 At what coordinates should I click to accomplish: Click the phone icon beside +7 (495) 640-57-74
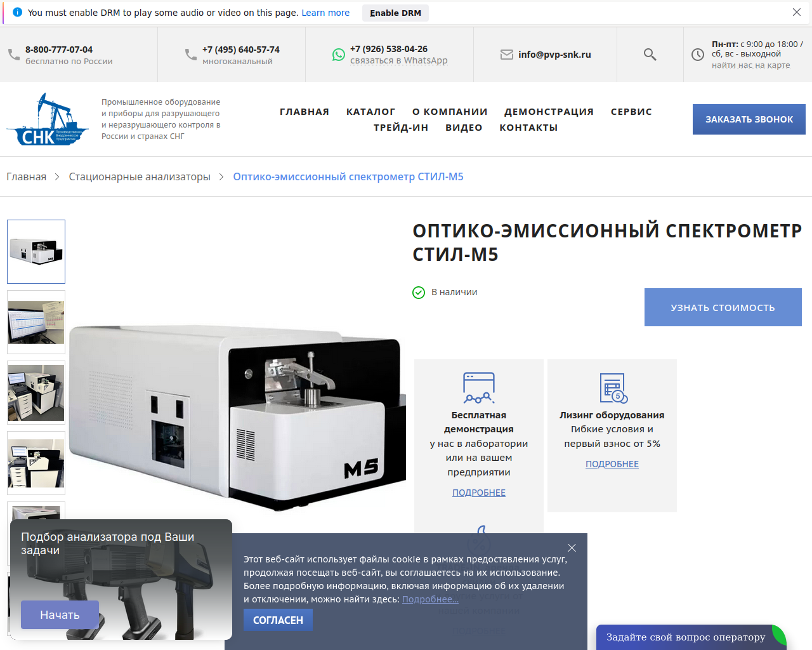point(191,55)
